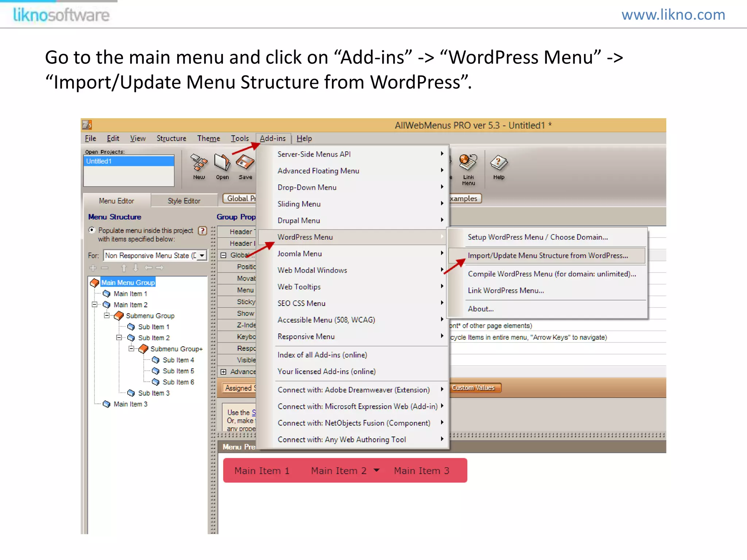Click the help question mark beside Populate menu
This screenshot has width=747, height=560.
pyautogui.click(x=202, y=231)
